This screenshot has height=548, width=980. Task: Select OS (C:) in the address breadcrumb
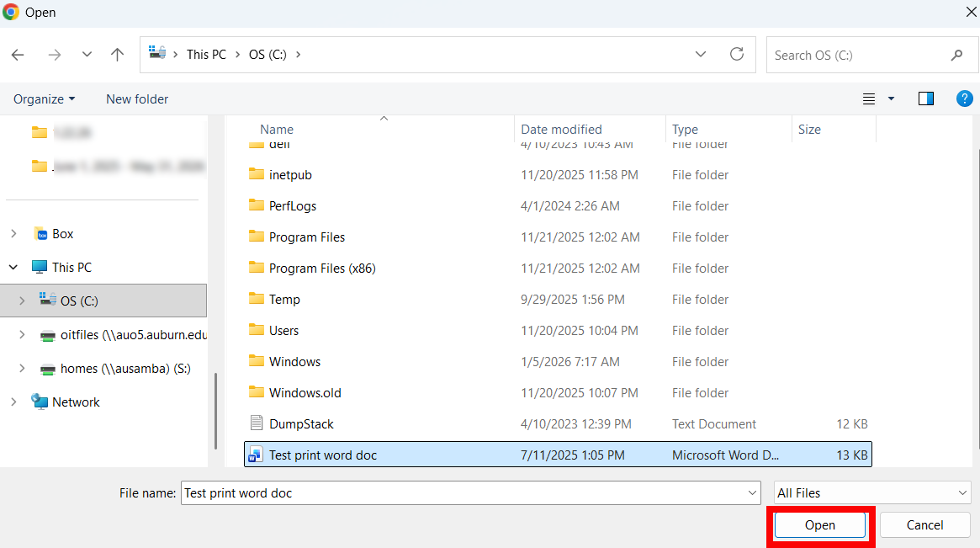pyautogui.click(x=268, y=55)
